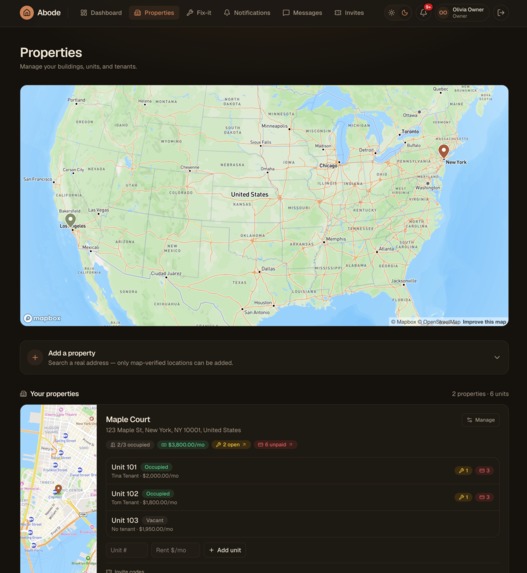Click the Abode home logo icon
This screenshot has height=573, width=527.
(27, 13)
